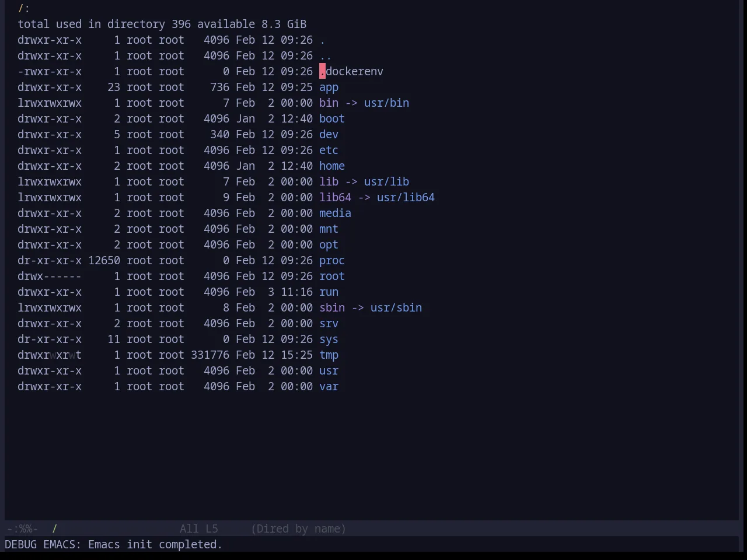Open the media directory

pyautogui.click(x=335, y=213)
